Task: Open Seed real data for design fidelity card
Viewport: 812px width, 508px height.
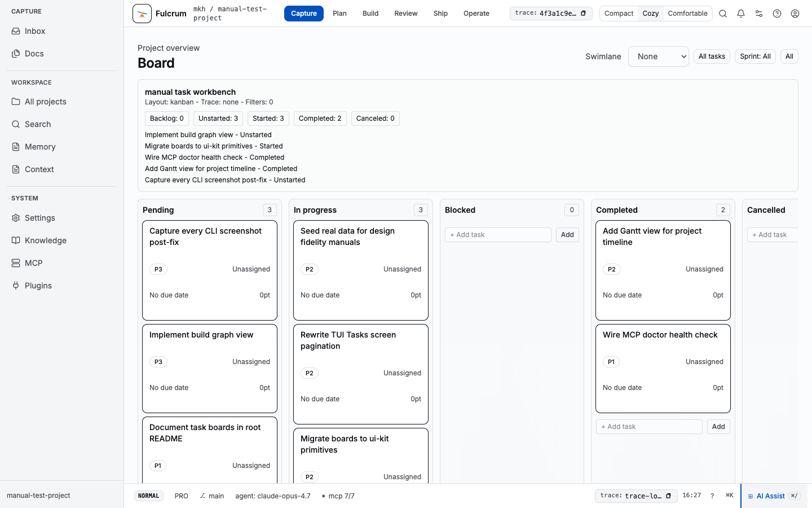Action: (361, 270)
